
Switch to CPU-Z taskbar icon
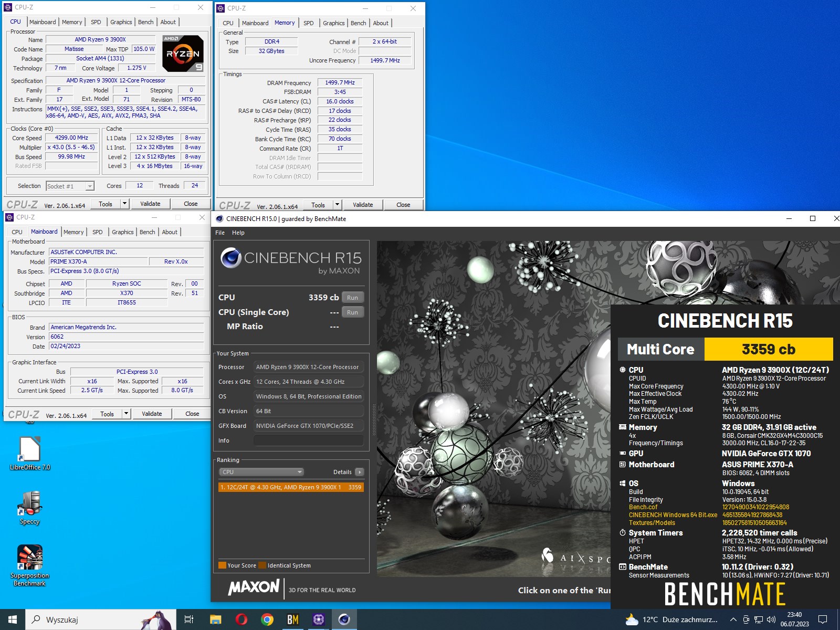[x=318, y=619]
